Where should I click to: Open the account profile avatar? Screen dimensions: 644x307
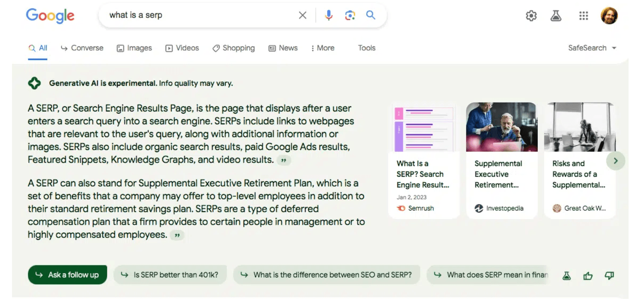609,16
